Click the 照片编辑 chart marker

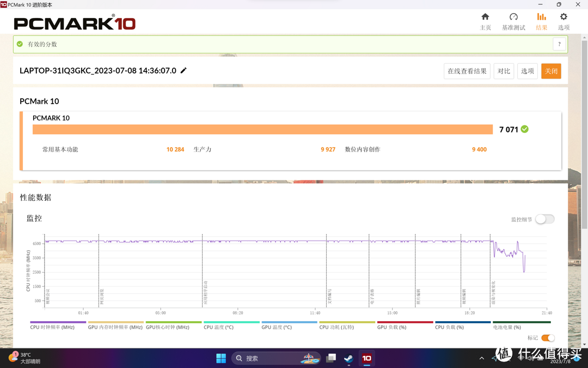pos(419,296)
